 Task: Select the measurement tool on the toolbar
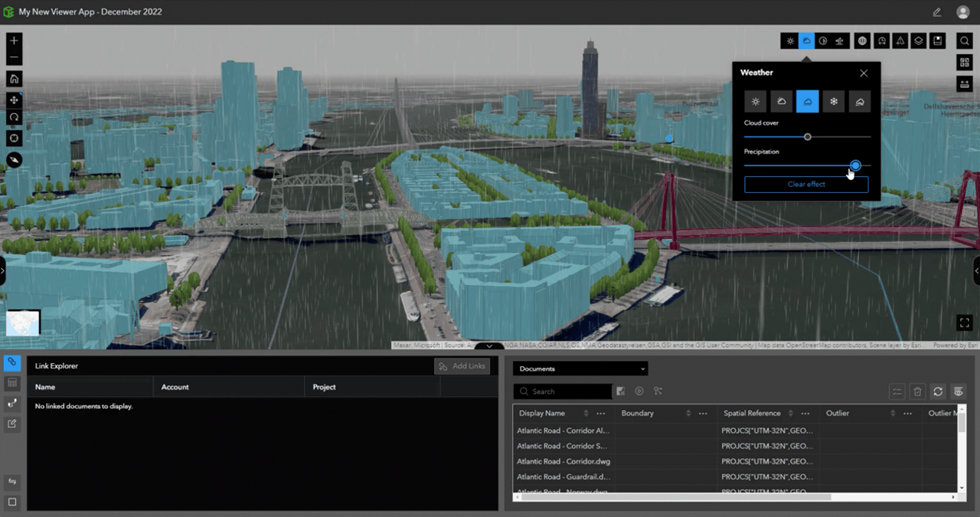(900, 41)
